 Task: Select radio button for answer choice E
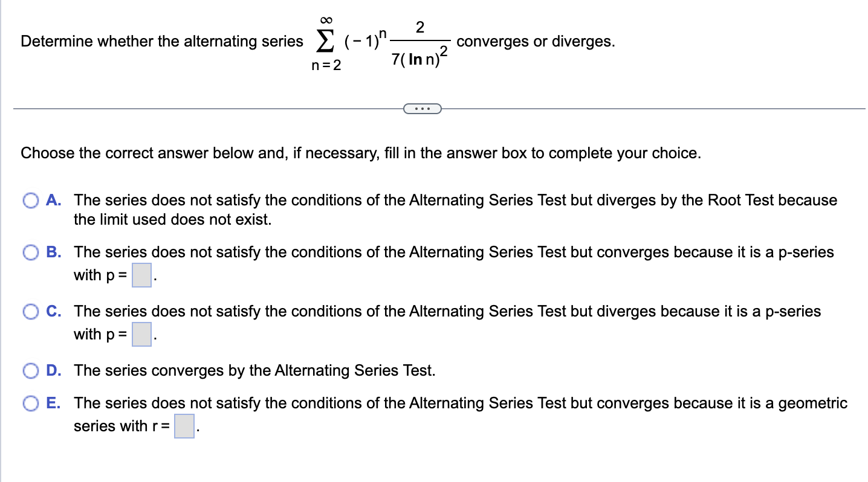coord(30,403)
